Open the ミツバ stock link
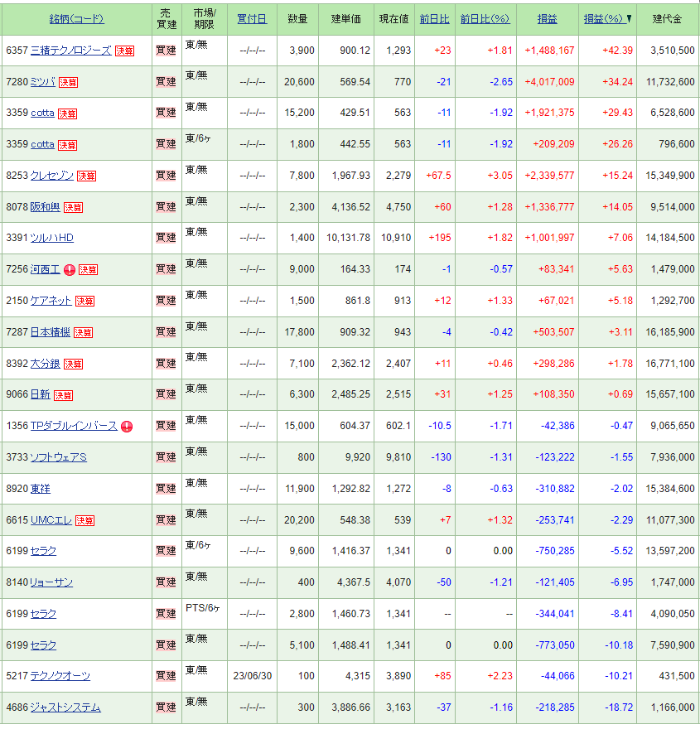 click(43, 81)
